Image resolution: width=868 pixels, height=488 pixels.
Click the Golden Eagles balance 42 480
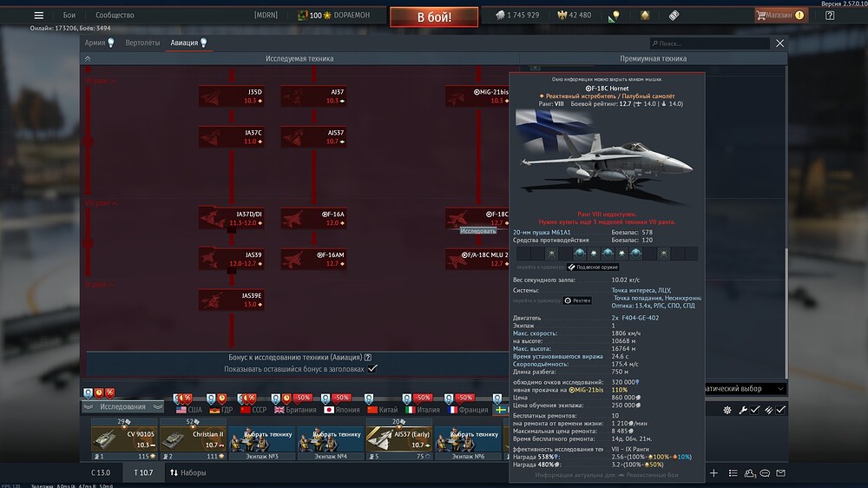(x=574, y=16)
